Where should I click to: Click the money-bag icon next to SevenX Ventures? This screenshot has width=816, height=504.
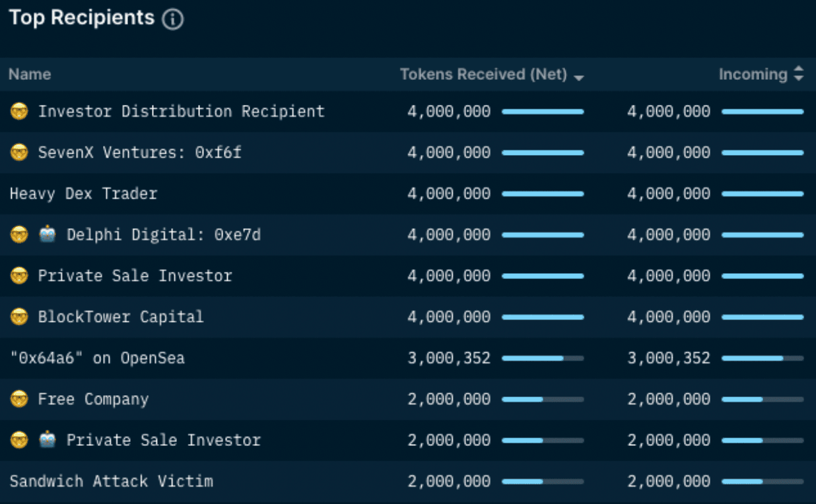coord(18,152)
